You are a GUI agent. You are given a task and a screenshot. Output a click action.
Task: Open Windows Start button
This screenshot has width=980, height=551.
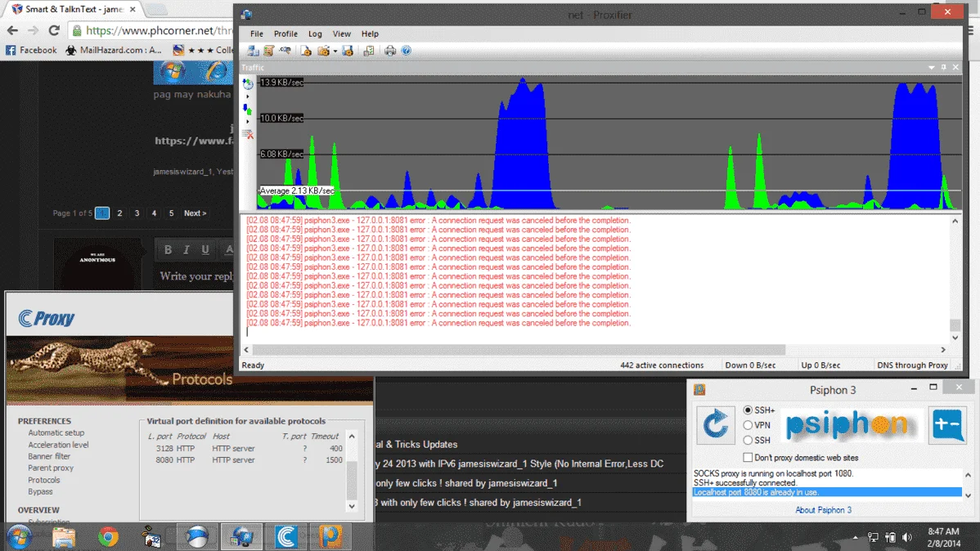pos(20,536)
